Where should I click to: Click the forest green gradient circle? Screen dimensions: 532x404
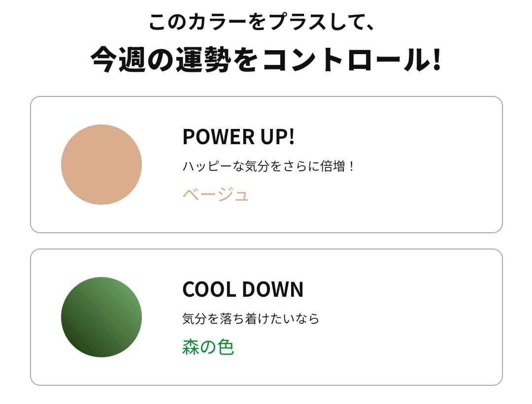tap(101, 317)
